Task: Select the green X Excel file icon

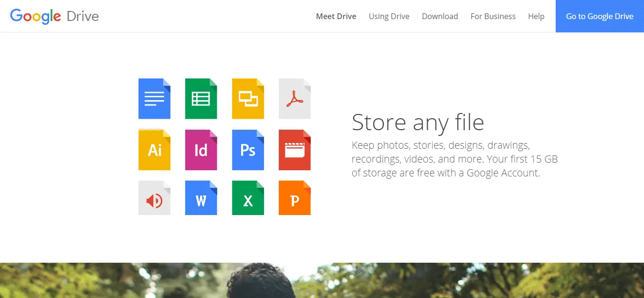Action: pos(248,198)
